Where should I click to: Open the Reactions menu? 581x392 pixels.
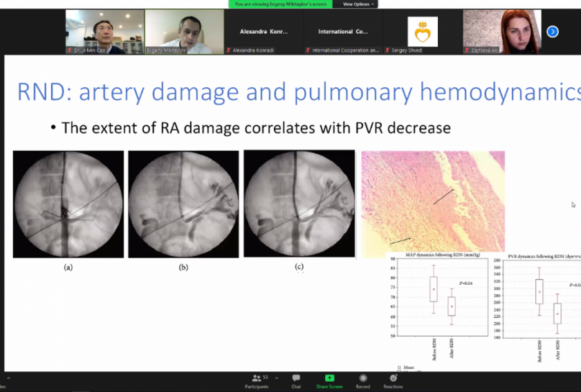[x=393, y=380]
